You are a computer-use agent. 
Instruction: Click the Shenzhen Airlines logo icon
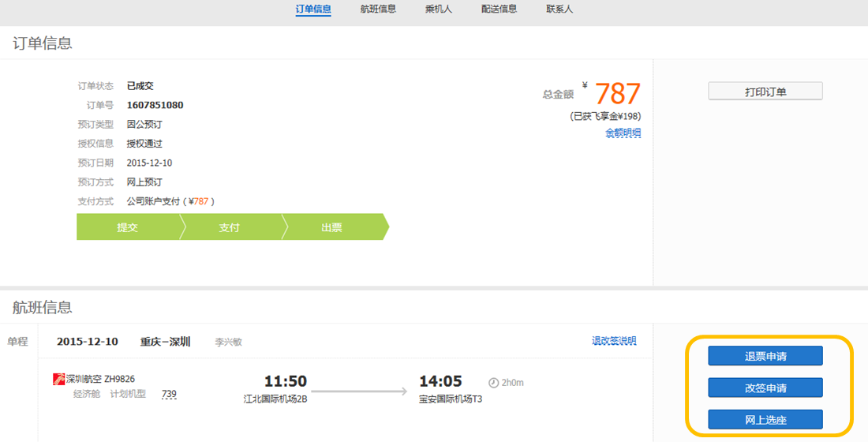[x=58, y=380]
